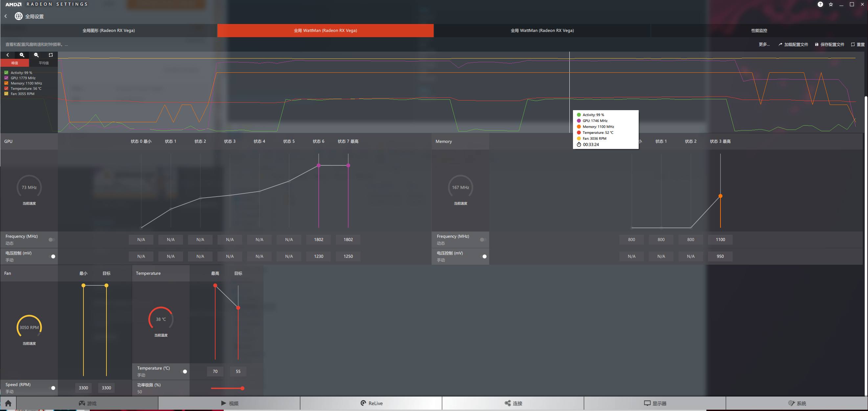Switch to the second 全局 WattMan tab
The image size is (868, 411).
tap(542, 30)
